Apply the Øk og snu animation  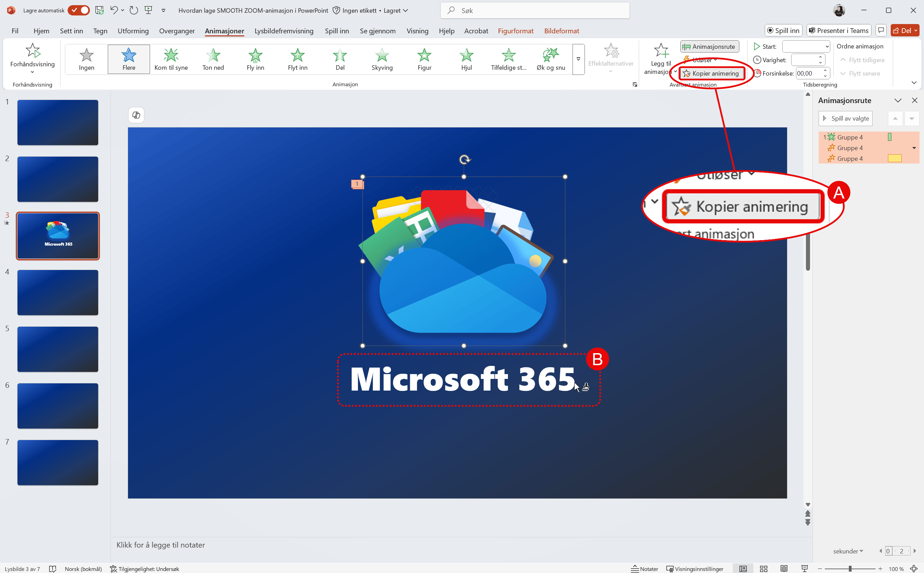pos(551,59)
